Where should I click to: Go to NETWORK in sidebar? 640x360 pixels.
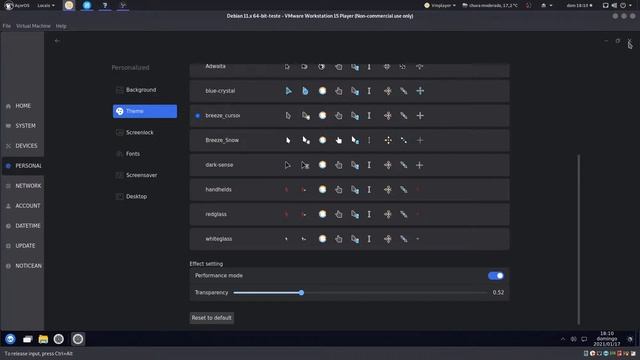point(23,186)
